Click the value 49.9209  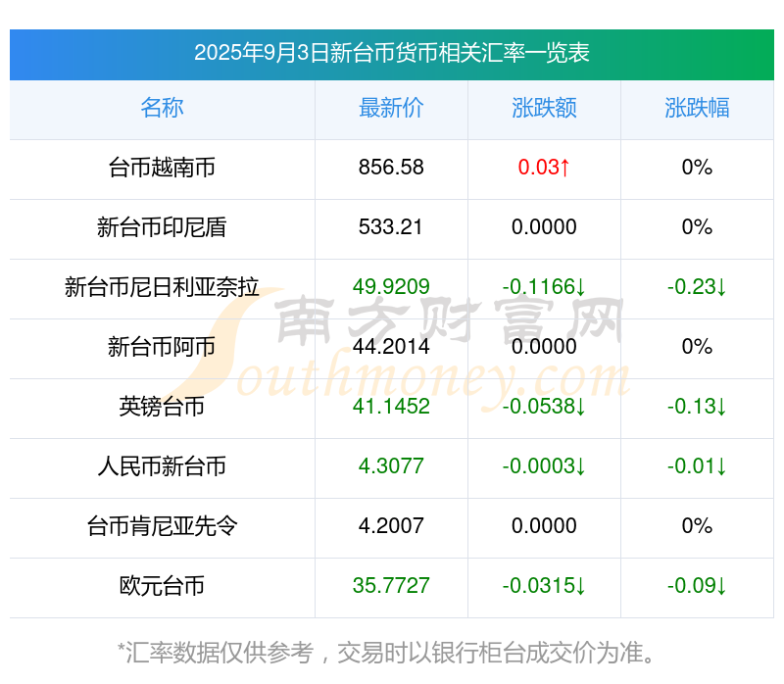(391, 286)
